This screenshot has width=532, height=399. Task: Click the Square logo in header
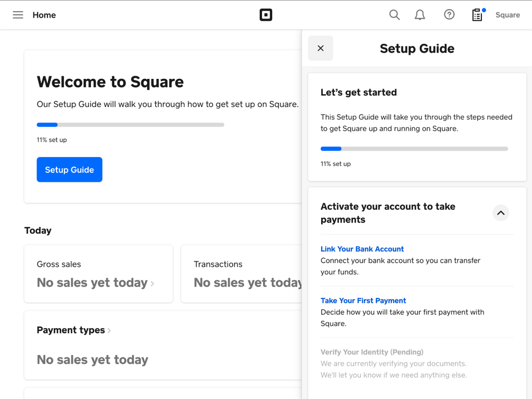(x=266, y=15)
